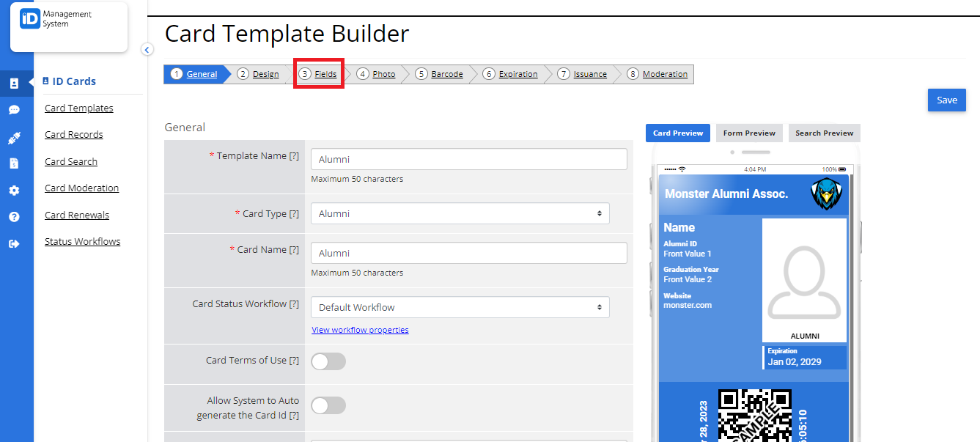Switch to the Card Preview tab
Screen dimensions: 980x442
click(678, 133)
